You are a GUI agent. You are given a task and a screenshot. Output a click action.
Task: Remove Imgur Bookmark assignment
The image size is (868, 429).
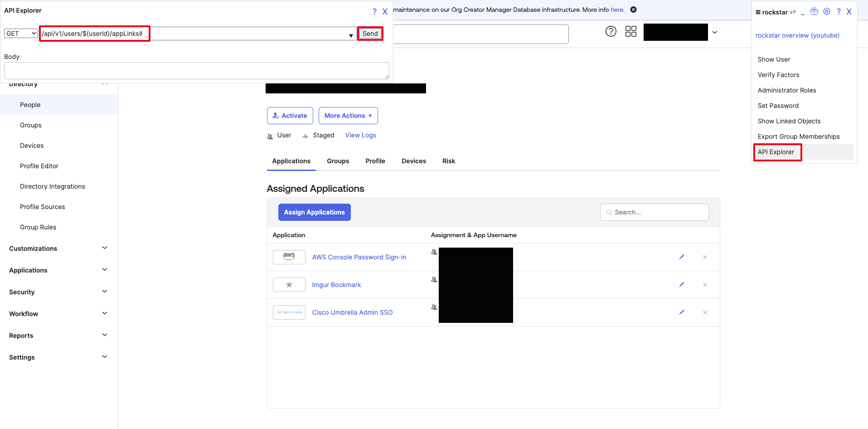tap(705, 285)
